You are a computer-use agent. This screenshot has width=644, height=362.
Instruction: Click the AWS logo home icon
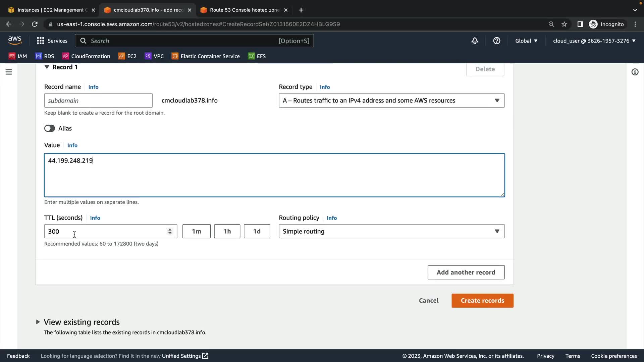15,41
